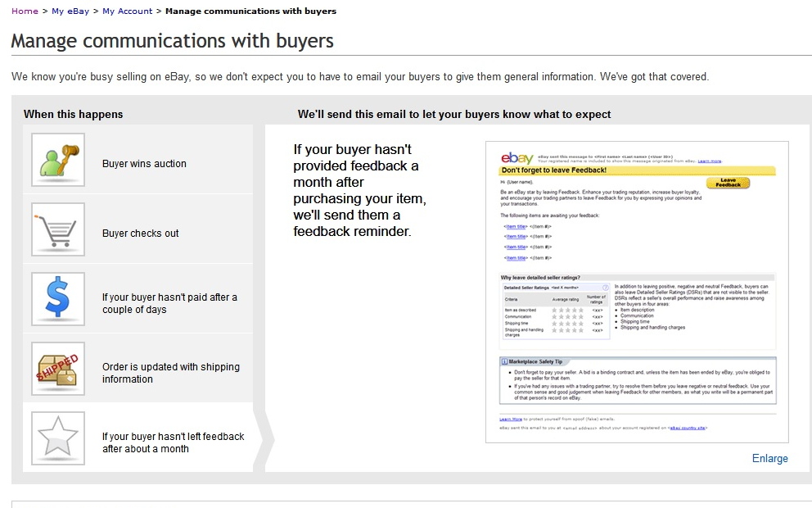This screenshot has height=508, width=812.
Task: Switch to the 'Buyer checks out' tab
Action: click(x=140, y=234)
